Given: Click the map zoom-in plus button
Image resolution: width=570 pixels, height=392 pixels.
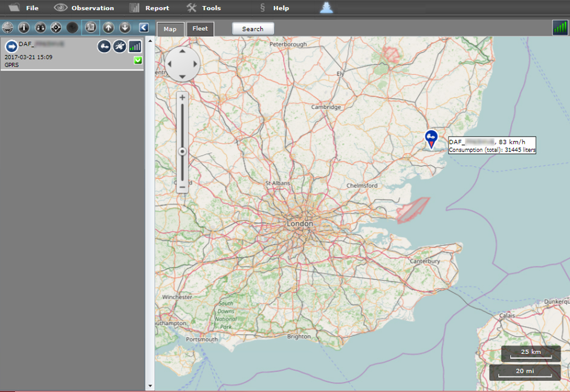Looking at the screenshot, I should click(182, 97).
